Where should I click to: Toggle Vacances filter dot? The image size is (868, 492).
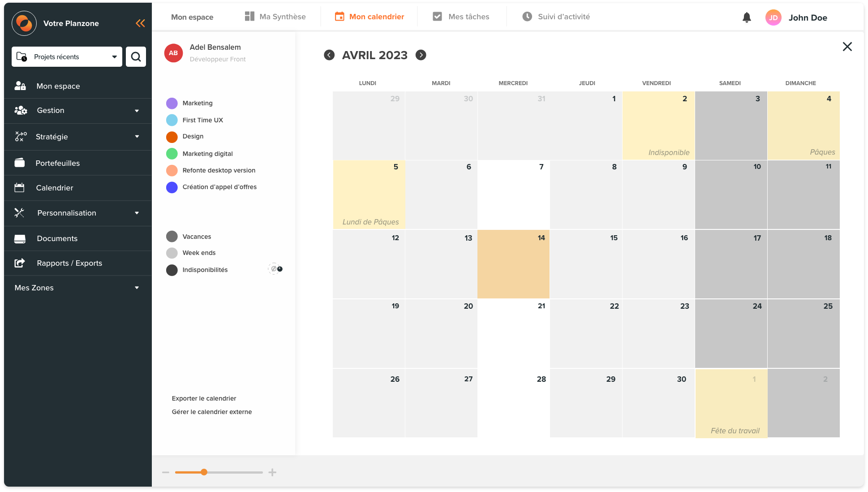pyautogui.click(x=172, y=237)
